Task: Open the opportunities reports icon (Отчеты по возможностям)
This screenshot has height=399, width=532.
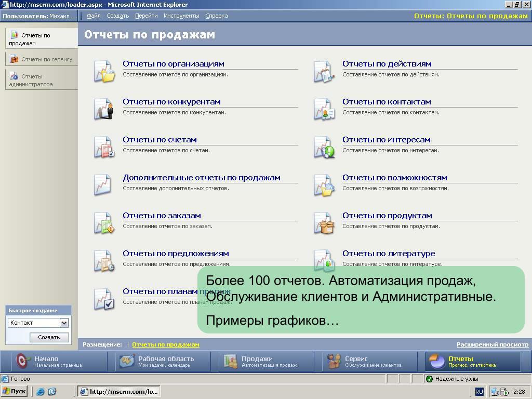Action: pos(324,185)
